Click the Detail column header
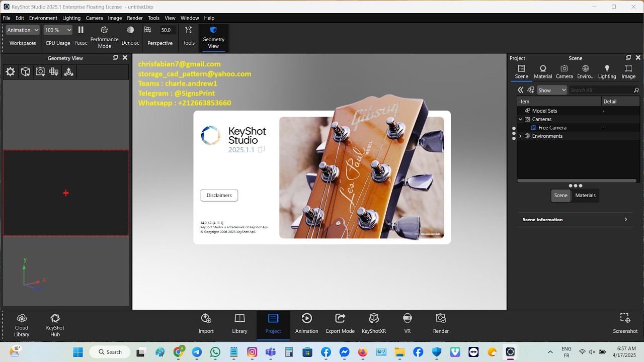Image resolution: width=644 pixels, height=362 pixels. point(621,101)
